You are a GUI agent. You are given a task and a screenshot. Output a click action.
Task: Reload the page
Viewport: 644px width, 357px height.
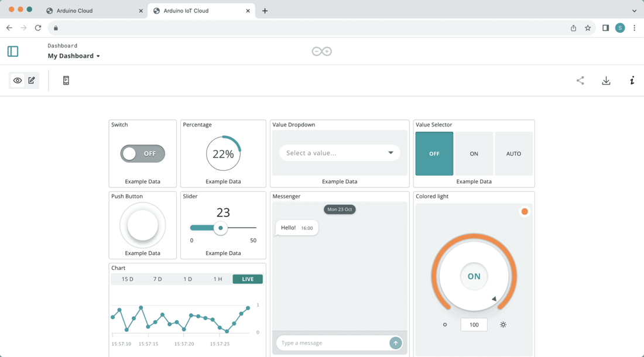pyautogui.click(x=38, y=28)
